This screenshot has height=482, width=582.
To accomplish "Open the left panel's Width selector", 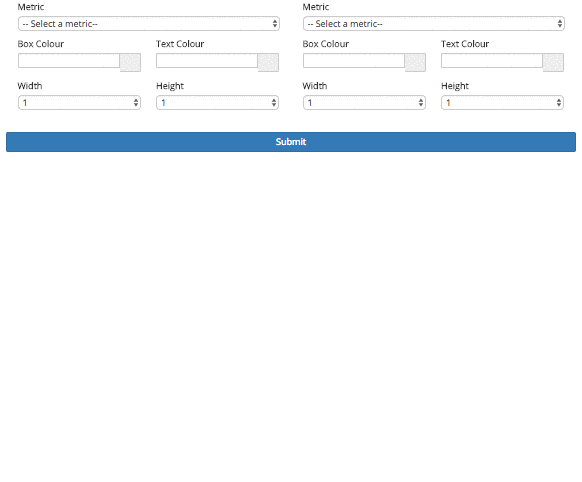I will 79,103.
